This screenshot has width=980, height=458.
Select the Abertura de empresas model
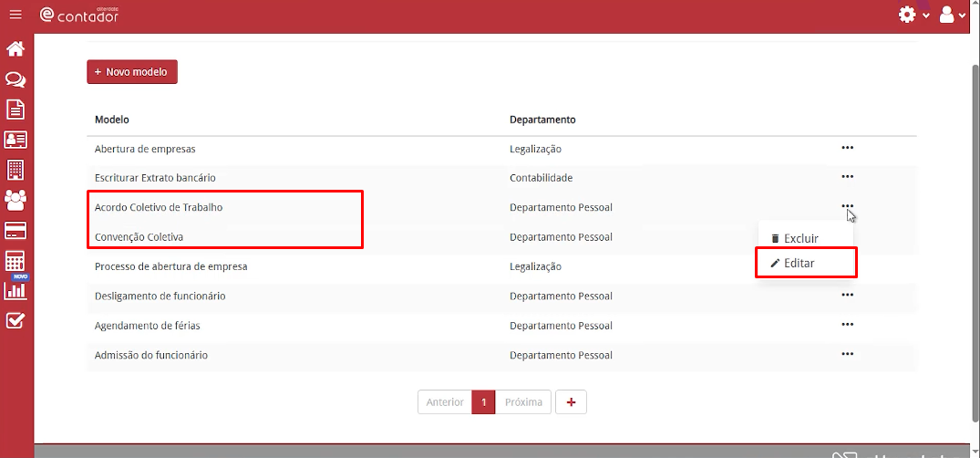[x=145, y=149]
